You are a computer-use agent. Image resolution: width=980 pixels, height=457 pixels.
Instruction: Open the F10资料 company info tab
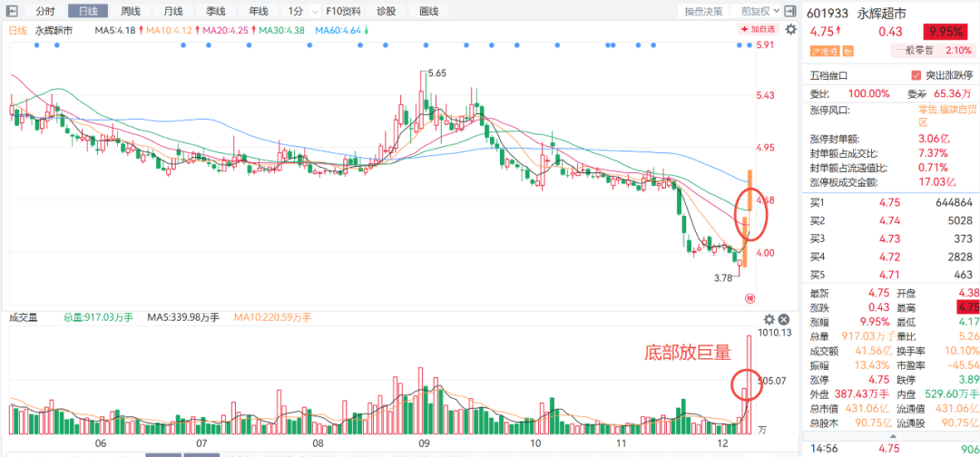coord(343,11)
